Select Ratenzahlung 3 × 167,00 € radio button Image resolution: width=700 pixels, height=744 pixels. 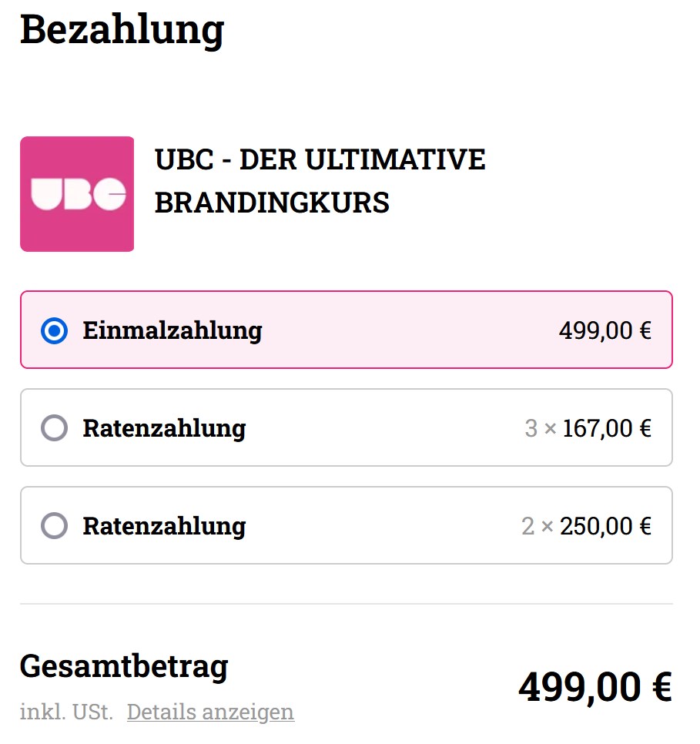click(x=54, y=428)
